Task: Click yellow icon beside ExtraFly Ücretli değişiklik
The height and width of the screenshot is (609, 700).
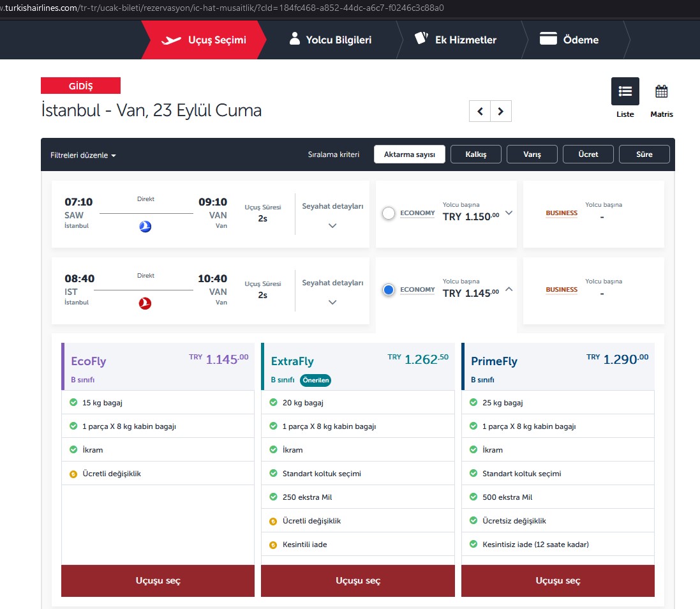Action: (x=273, y=521)
